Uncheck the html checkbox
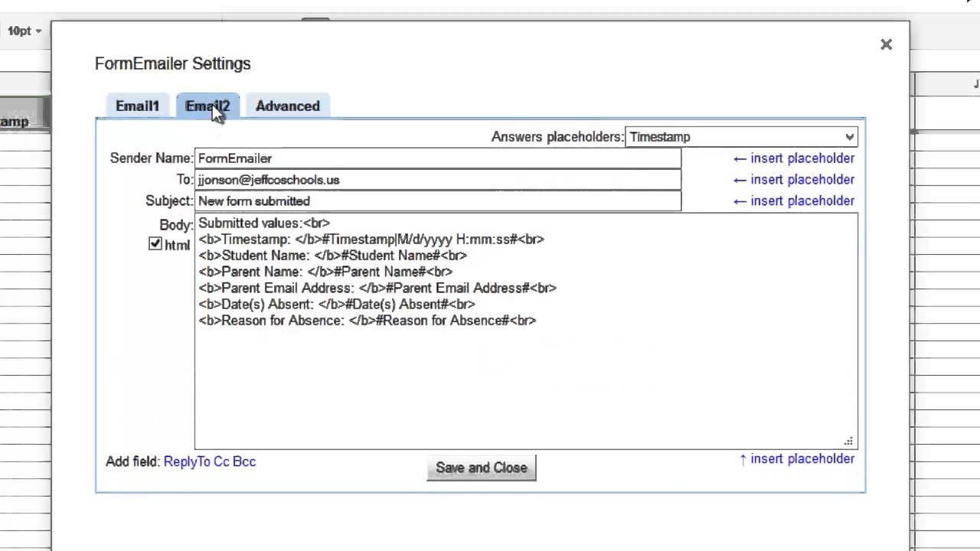Image resolution: width=980 pixels, height=551 pixels. [x=155, y=244]
